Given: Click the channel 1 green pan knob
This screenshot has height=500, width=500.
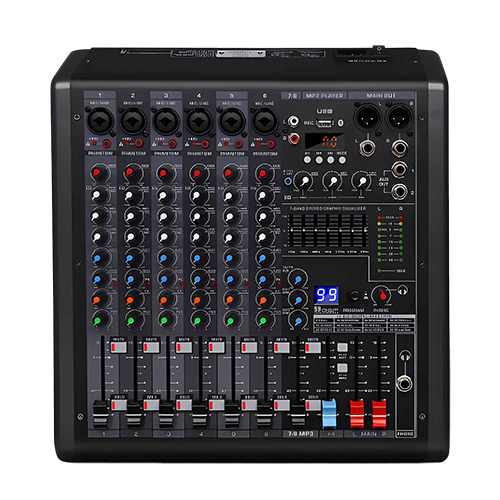Looking at the screenshot, I should point(99,320).
